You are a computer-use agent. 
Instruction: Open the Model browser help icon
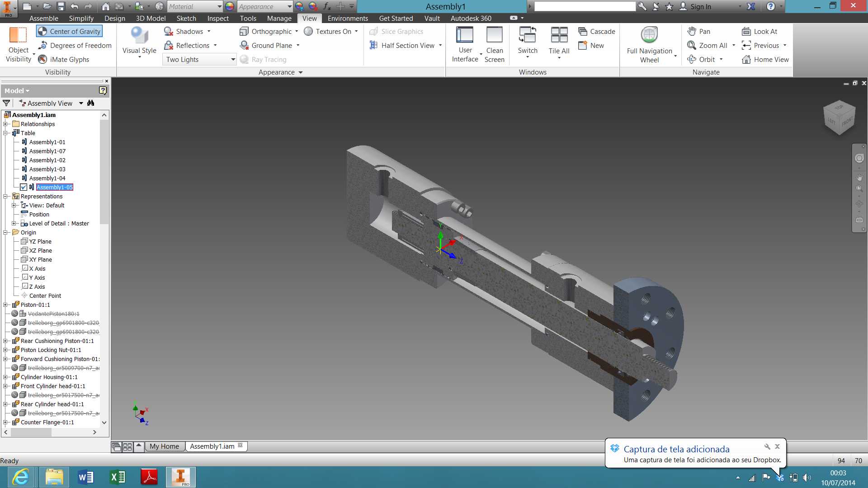tap(103, 90)
